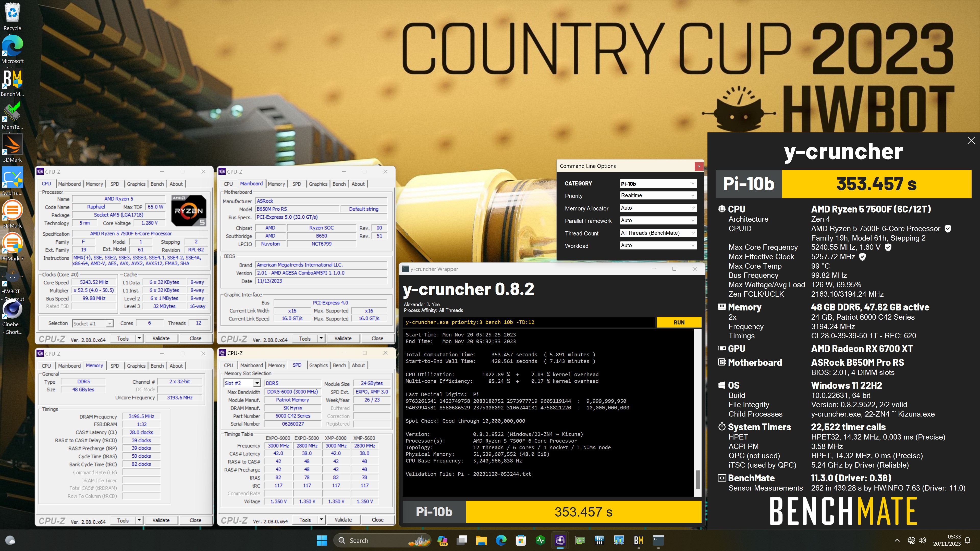Open the notification bell in the taskbar
The height and width of the screenshot is (551, 980).
(968, 540)
